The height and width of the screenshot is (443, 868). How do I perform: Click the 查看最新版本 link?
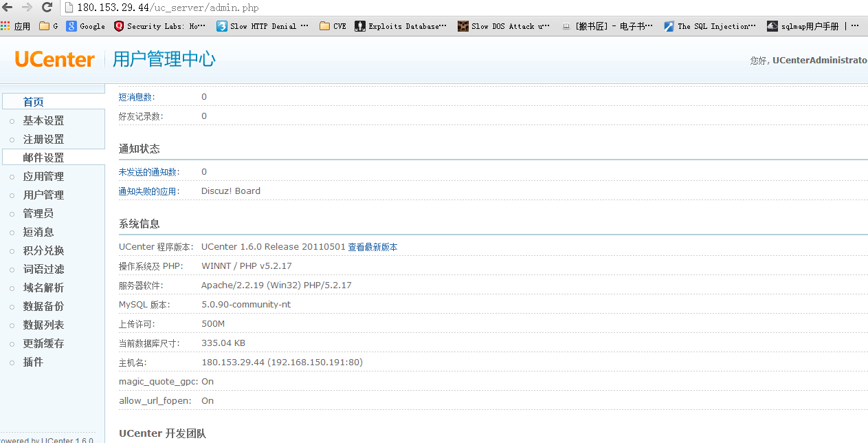(372, 247)
